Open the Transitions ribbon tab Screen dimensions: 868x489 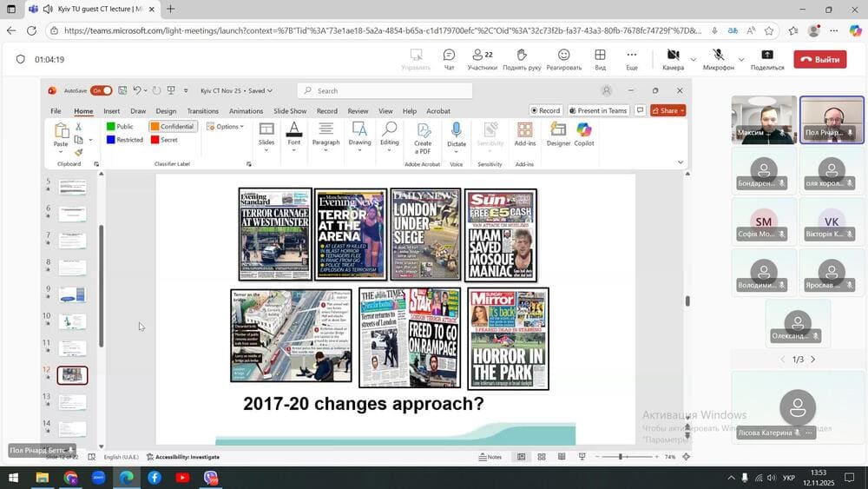(202, 111)
